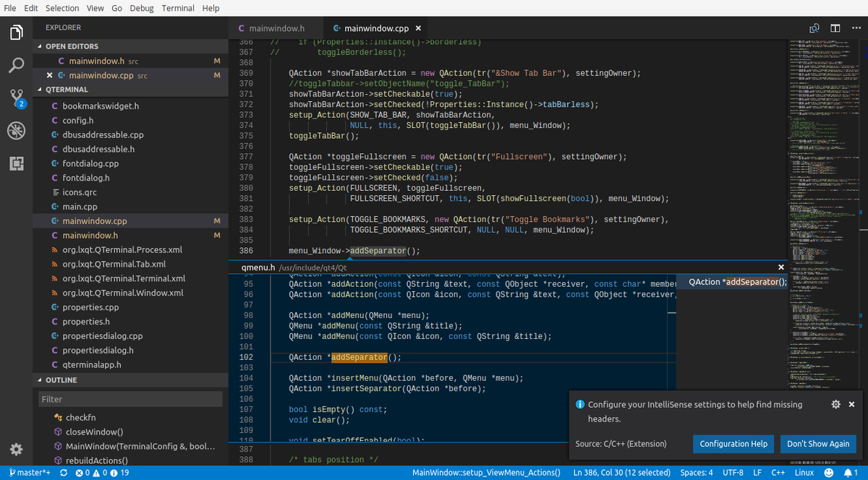Toggle the editor grid layout icon

click(x=835, y=27)
